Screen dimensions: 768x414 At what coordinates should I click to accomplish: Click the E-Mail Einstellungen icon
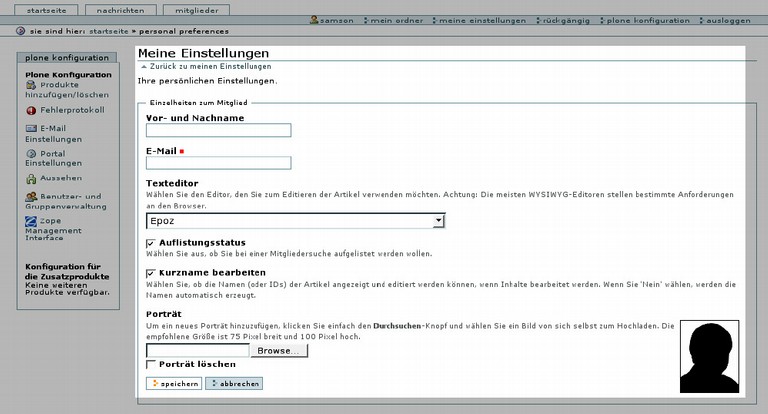(x=32, y=129)
